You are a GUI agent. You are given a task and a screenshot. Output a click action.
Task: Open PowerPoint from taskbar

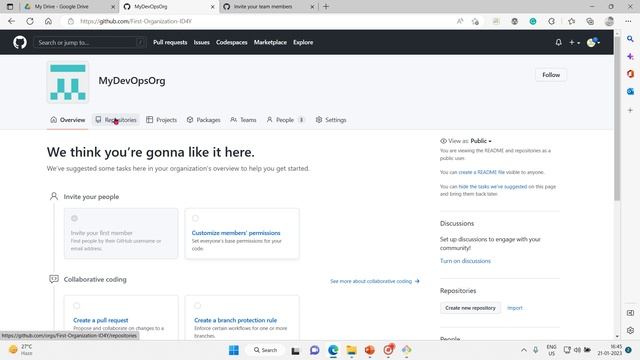370,350
